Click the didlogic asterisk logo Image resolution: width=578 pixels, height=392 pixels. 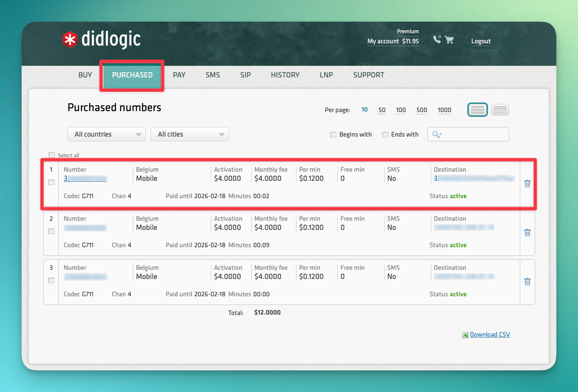[69, 40]
